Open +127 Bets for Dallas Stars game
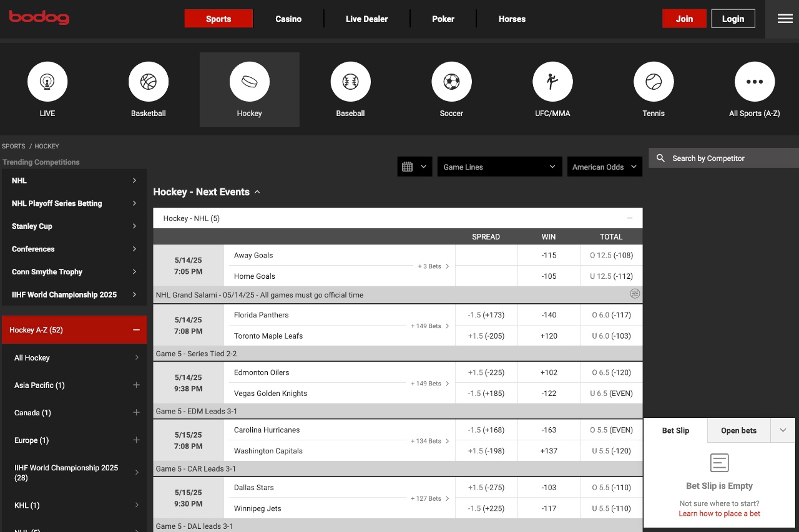This screenshot has height=532, width=799. [x=430, y=498]
